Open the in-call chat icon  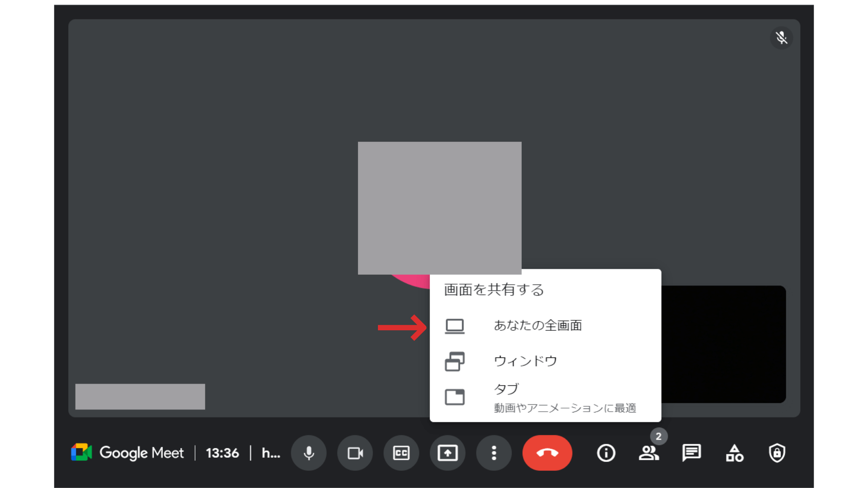click(691, 453)
